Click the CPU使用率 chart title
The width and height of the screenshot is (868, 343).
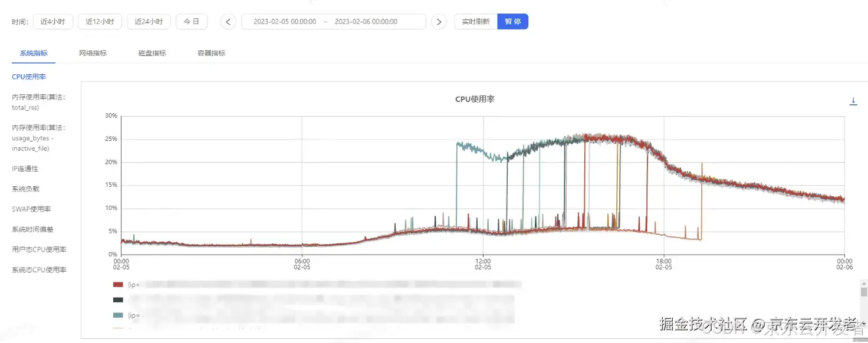[475, 99]
